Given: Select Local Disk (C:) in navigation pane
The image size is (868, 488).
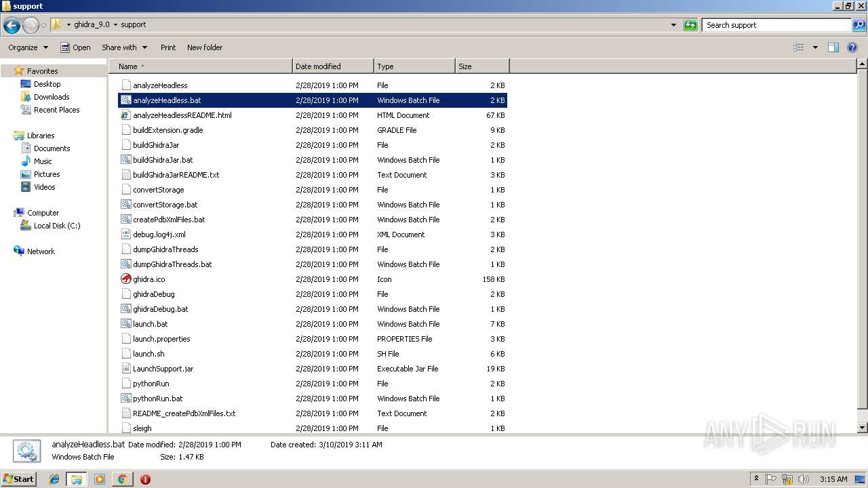Looking at the screenshot, I should click(x=57, y=226).
